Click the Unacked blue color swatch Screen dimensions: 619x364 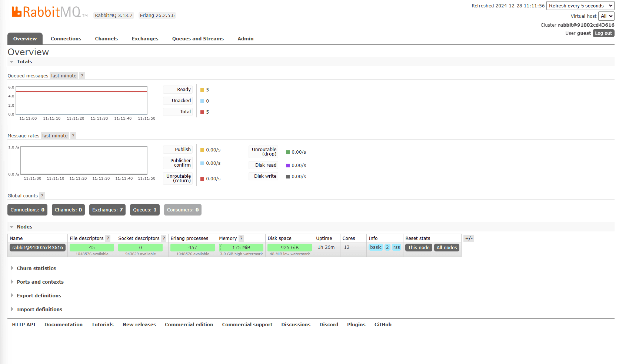(202, 101)
